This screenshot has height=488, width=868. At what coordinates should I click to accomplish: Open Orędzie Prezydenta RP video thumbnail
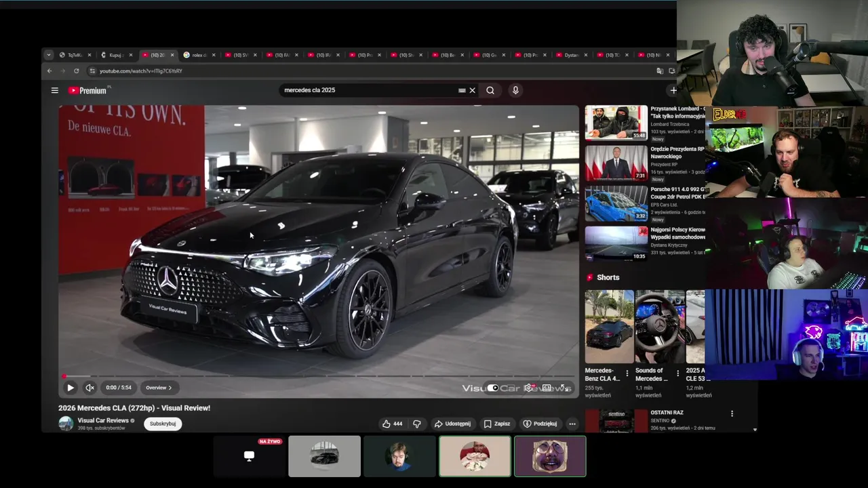616,163
